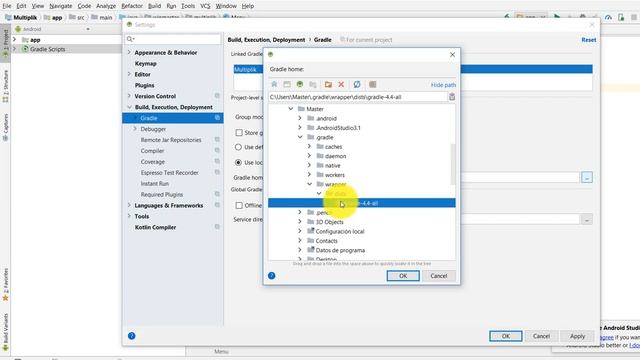Collapse the Master folder
Viewport: 640px width, 360px height.
[291, 109]
